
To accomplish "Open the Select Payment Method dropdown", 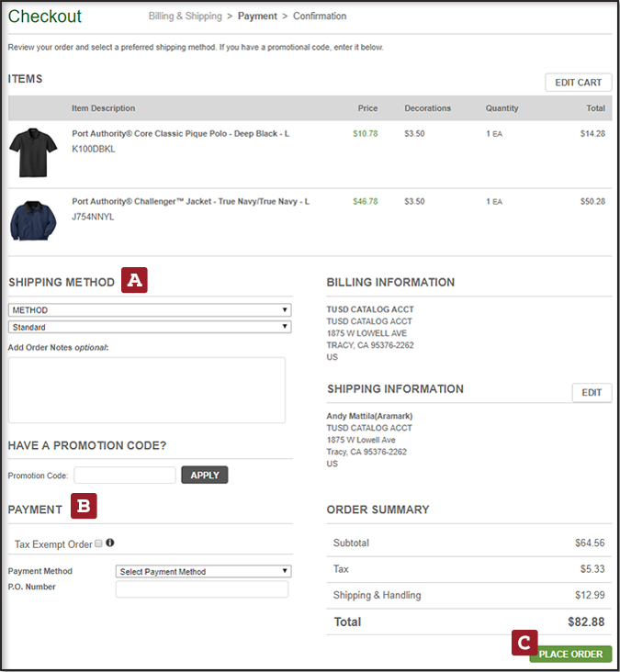I will 203,571.
